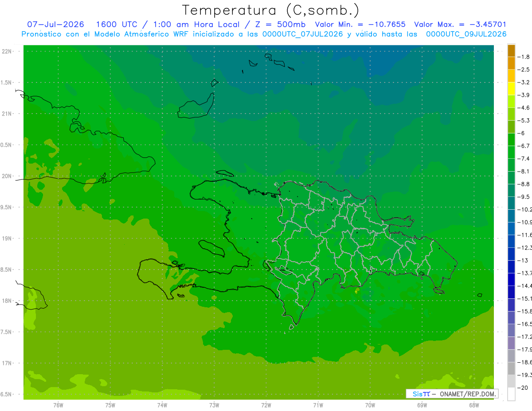
Task: Pick the yellow swatch between -3.2 and -3.9
Action: point(511,89)
